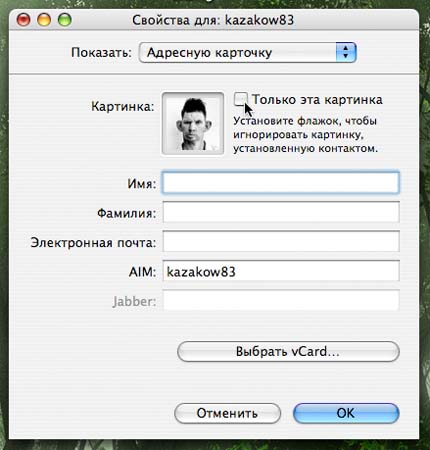Enable the Только эта картинка checkbox
The height and width of the screenshot is (450, 430).
[241, 99]
